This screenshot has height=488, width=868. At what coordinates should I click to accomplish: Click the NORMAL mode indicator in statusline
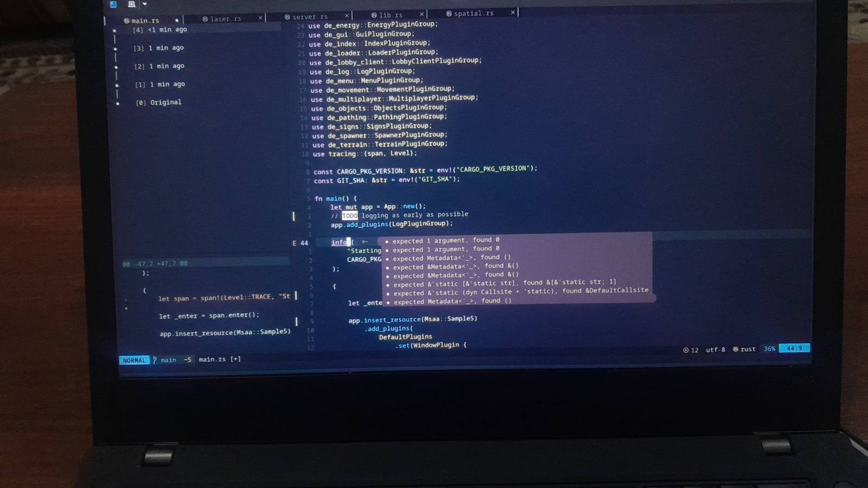[133, 360]
